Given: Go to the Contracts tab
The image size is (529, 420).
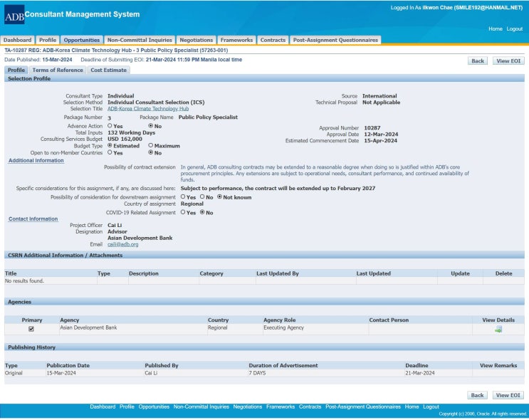Looking at the screenshot, I should coord(273,40).
